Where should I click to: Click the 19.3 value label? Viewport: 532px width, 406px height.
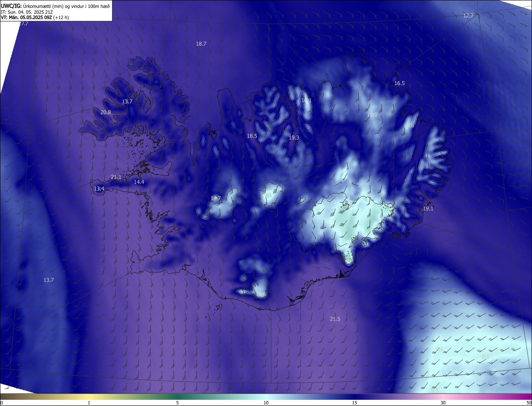pyautogui.click(x=294, y=138)
